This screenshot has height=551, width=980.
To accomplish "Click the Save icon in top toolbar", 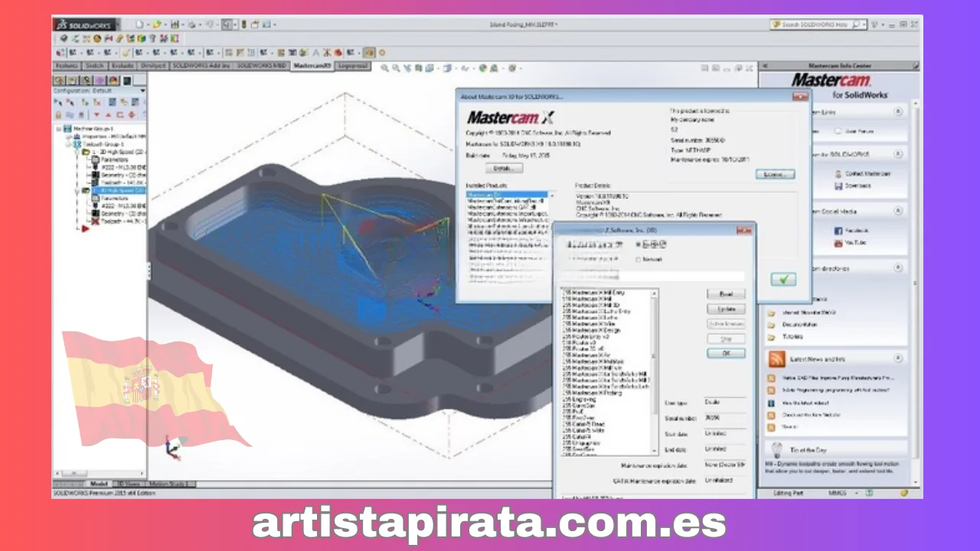I will 175,24.
